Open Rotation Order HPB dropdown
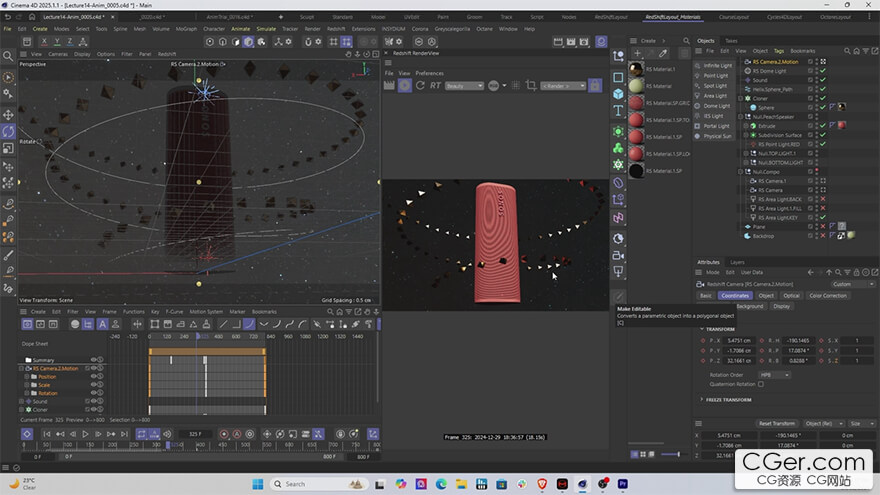This screenshot has height=495, width=880. [x=774, y=375]
